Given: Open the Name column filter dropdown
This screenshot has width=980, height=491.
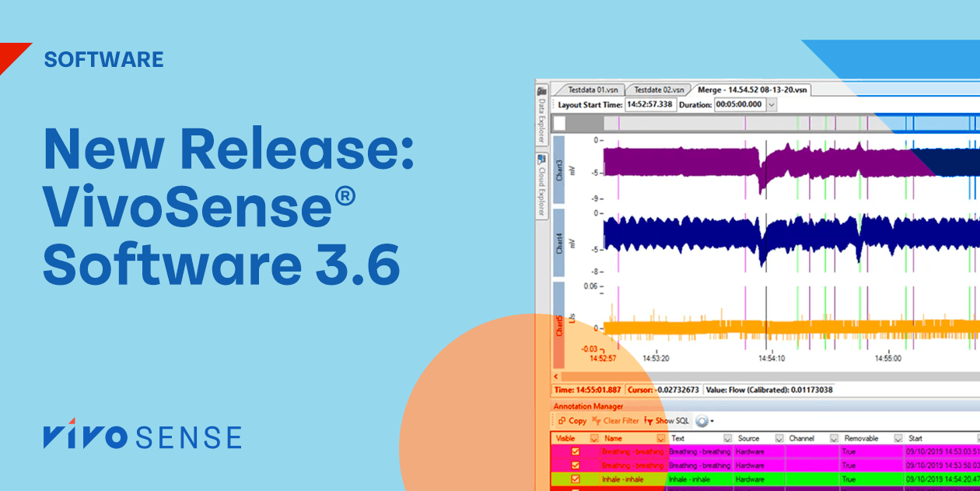Looking at the screenshot, I should point(661,439).
